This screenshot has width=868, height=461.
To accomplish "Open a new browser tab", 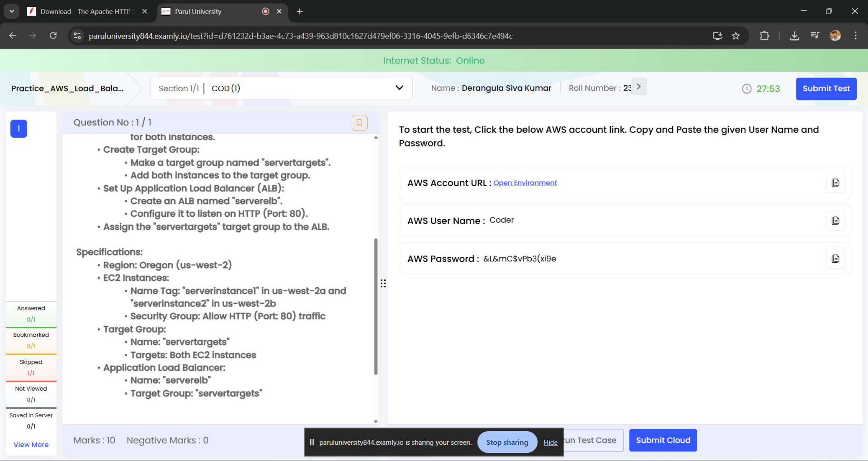I will [300, 11].
